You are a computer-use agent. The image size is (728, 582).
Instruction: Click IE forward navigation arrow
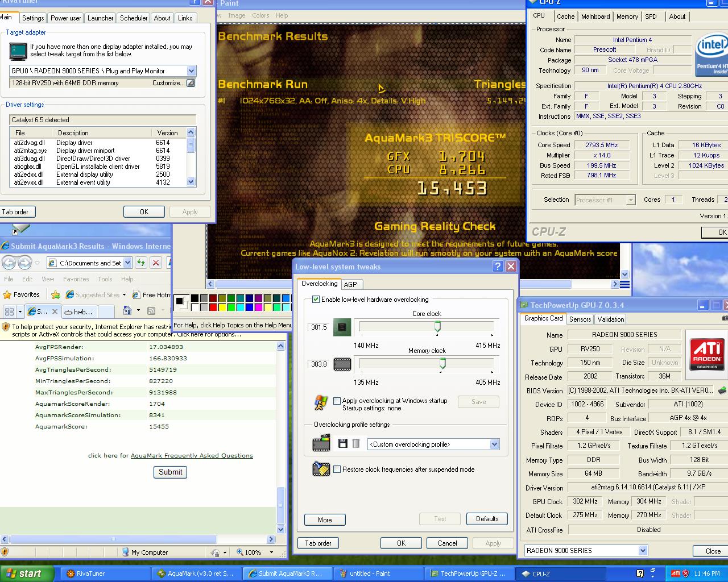click(24, 263)
